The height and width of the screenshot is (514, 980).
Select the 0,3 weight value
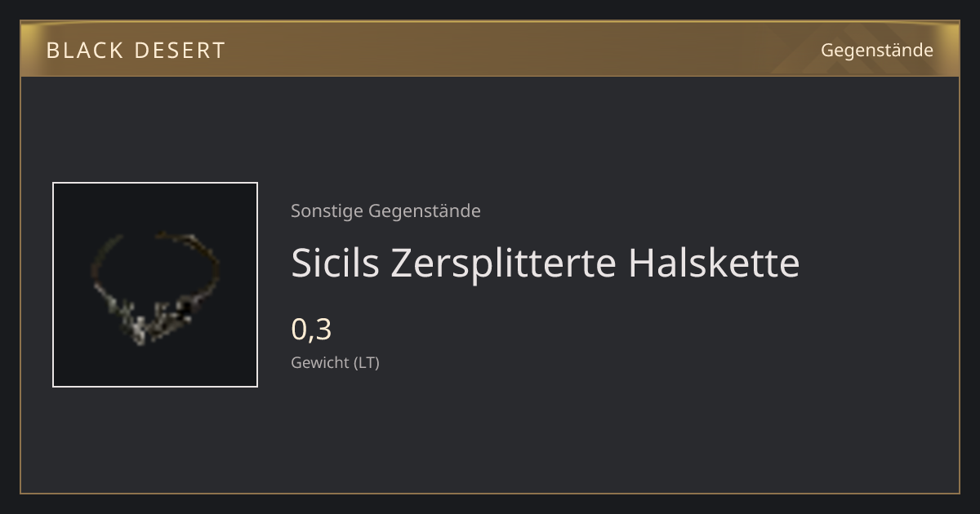coord(311,330)
